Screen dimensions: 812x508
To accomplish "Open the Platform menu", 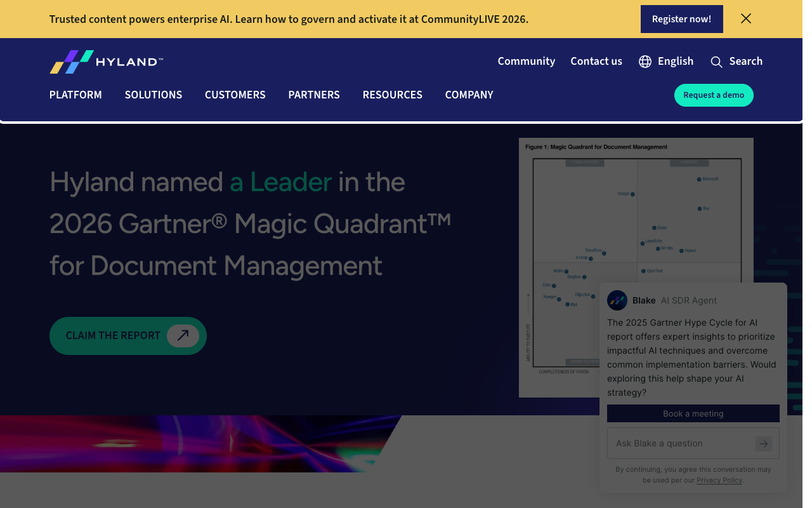I will click(x=75, y=95).
